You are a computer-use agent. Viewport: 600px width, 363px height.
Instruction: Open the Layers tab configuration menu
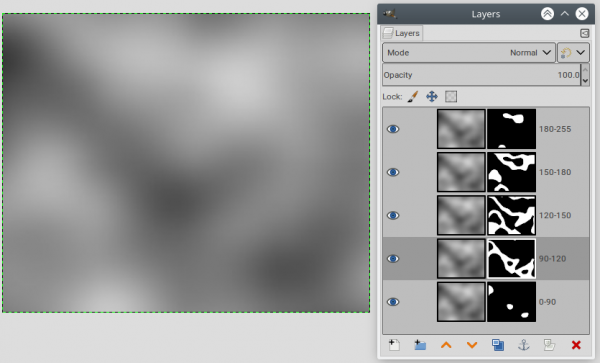584,33
